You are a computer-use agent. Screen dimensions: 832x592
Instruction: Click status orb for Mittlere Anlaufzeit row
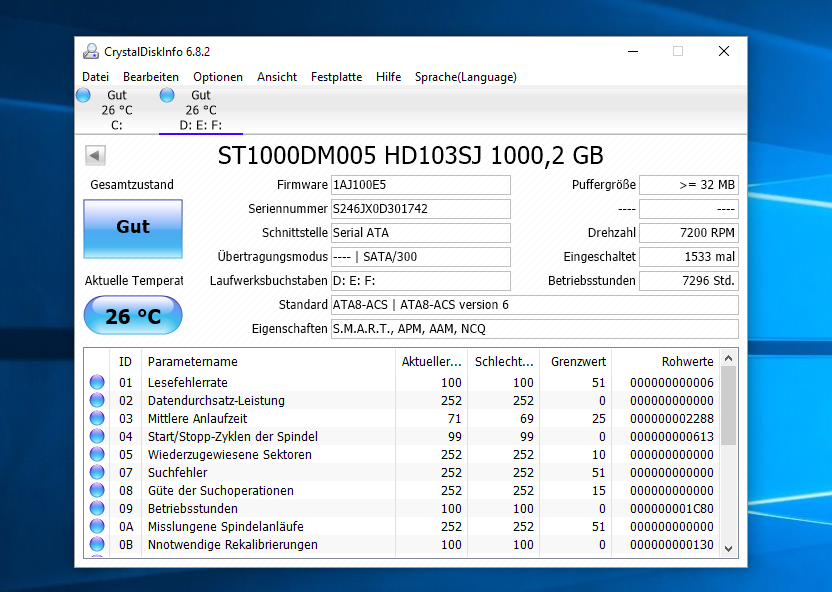point(97,418)
